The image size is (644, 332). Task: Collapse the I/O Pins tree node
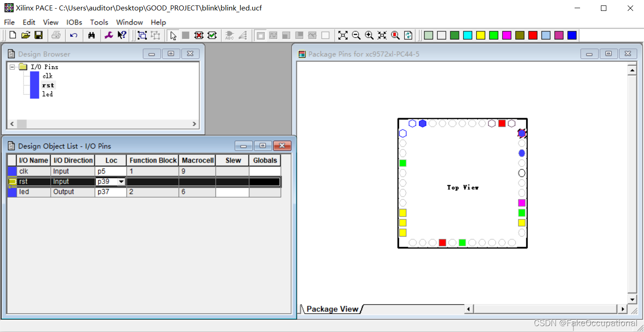pyautogui.click(x=12, y=67)
